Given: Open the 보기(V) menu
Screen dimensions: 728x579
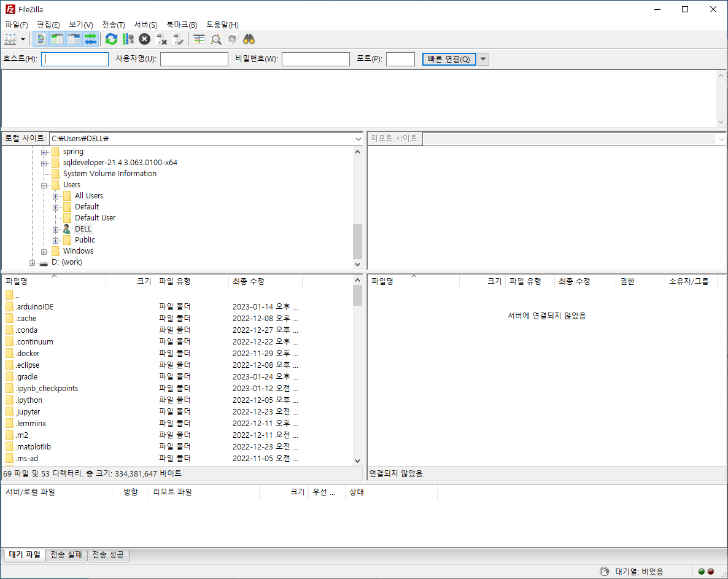Looking at the screenshot, I should pyautogui.click(x=81, y=25).
